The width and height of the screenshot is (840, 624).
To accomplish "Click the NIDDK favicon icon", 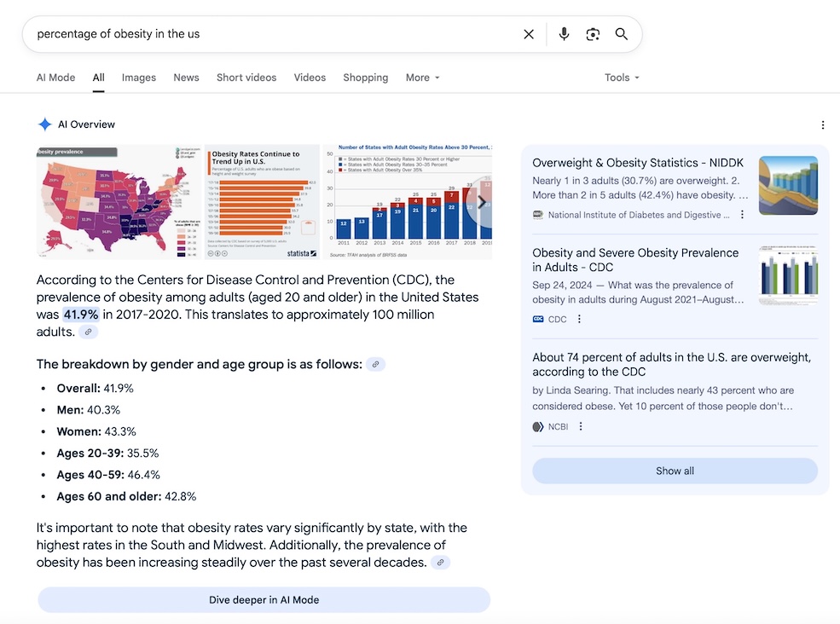I will (x=538, y=215).
